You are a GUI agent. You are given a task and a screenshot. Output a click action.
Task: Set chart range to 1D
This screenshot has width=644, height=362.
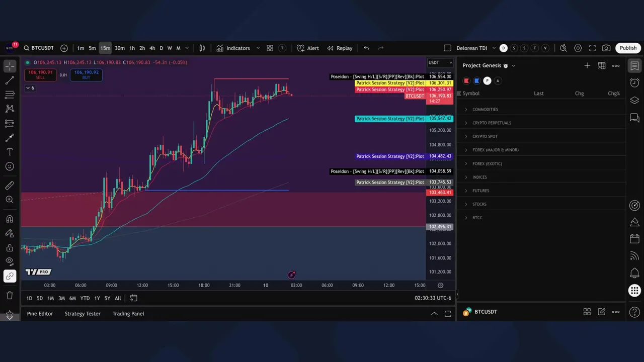coord(29,298)
